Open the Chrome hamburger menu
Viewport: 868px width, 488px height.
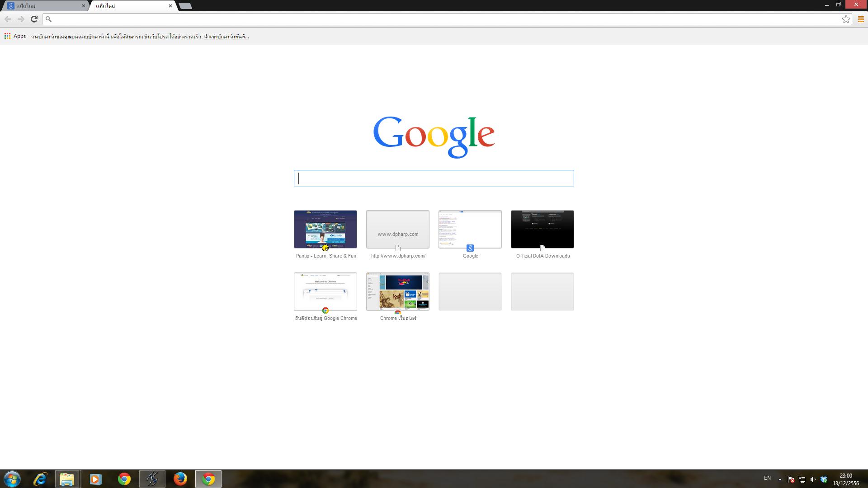coord(861,19)
